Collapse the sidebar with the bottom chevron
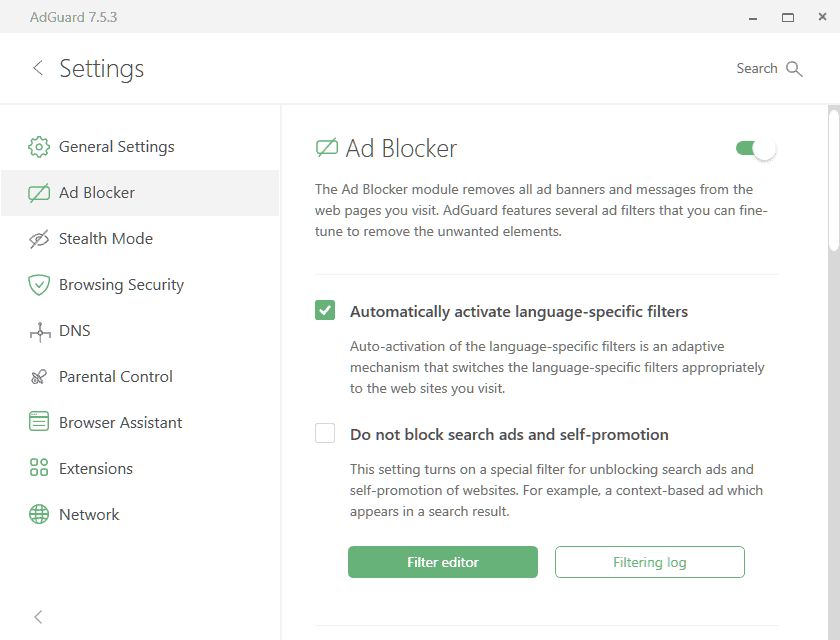Image resolution: width=840 pixels, height=640 pixels. coord(38,617)
